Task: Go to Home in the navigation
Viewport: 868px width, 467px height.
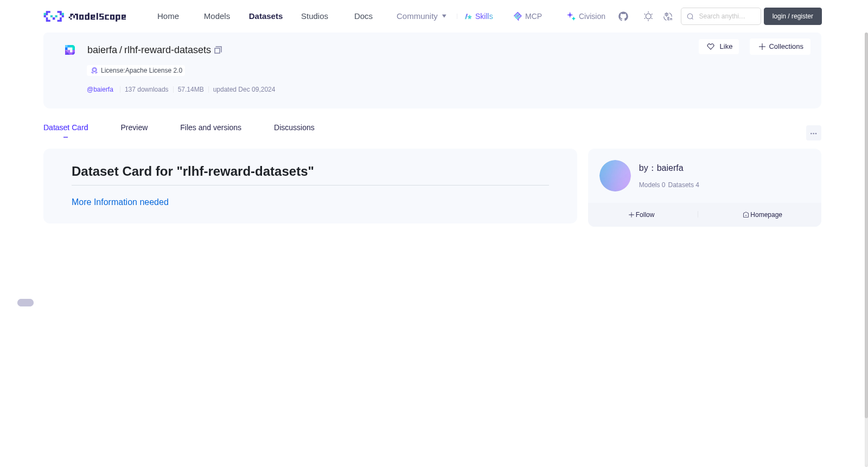Action: 168,16
